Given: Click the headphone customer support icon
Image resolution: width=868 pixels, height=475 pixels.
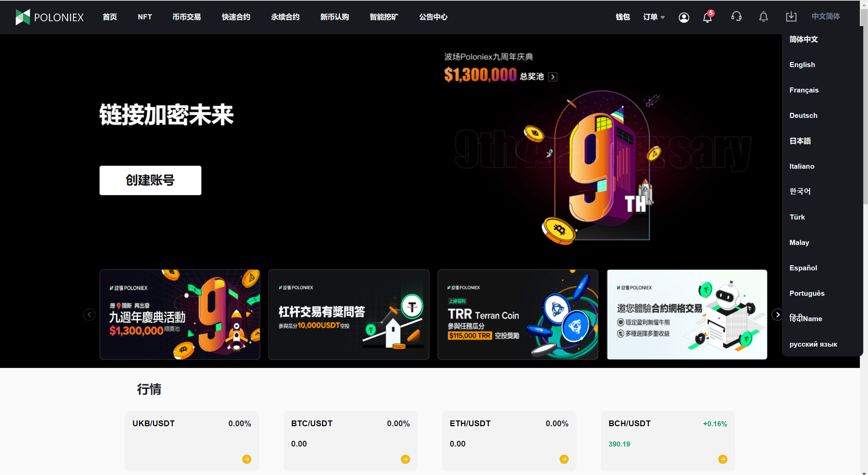Looking at the screenshot, I should pos(736,16).
